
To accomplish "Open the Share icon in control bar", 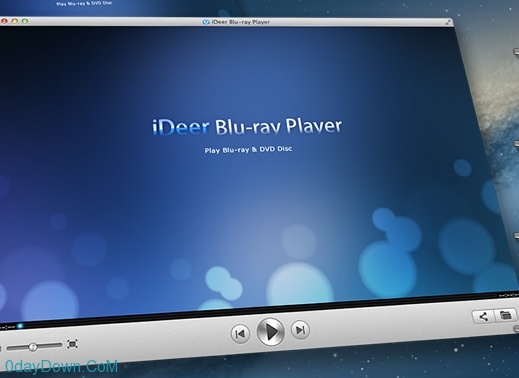I will pyautogui.click(x=483, y=316).
